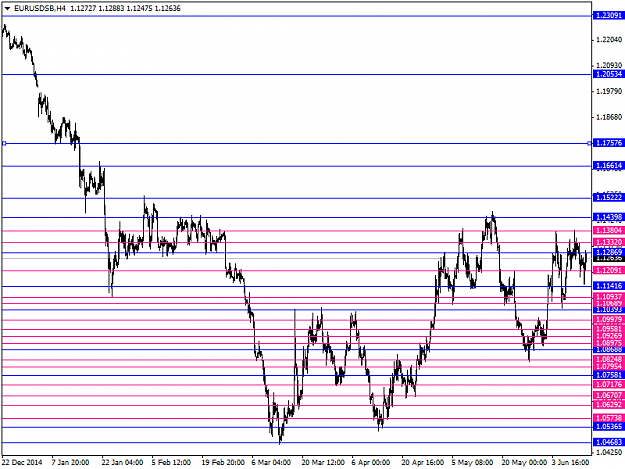
Task: Click the 1.05365 blue price label
Action: 608,426
